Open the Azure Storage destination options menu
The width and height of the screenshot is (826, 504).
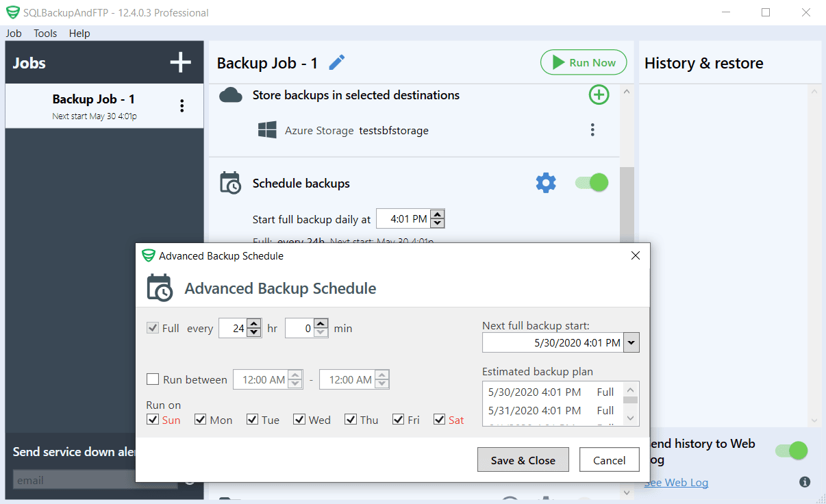point(592,130)
